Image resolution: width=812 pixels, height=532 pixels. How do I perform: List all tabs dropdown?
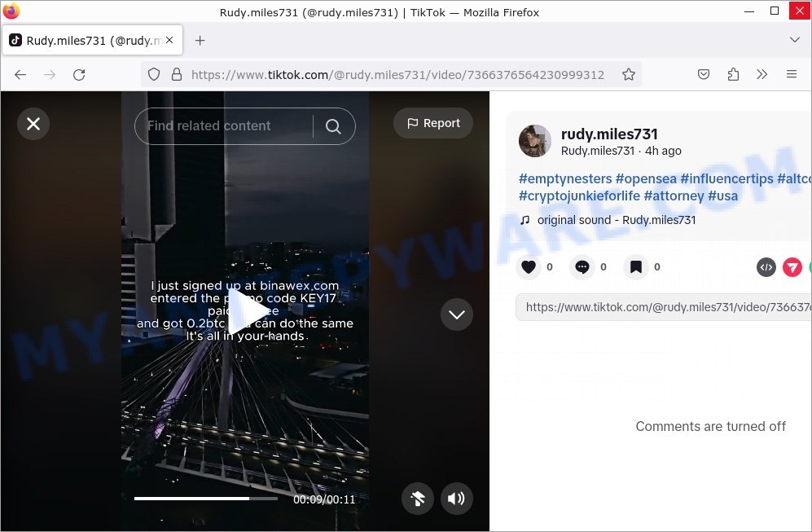(x=794, y=40)
